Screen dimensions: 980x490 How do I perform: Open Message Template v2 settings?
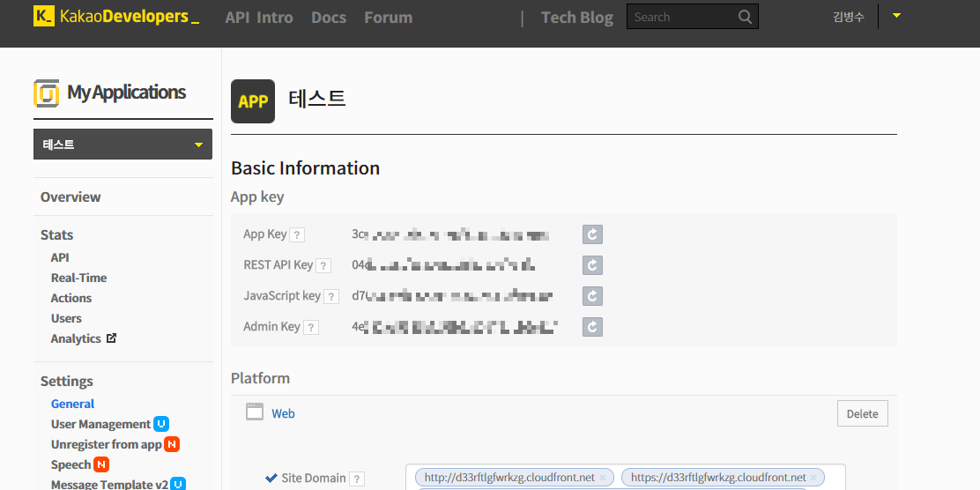click(x=109, y=485)
